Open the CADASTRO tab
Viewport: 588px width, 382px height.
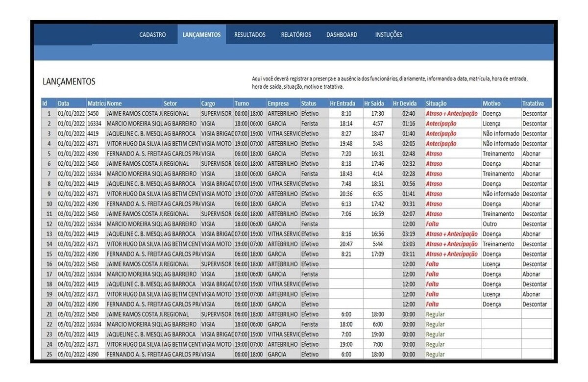click(152, 35)
